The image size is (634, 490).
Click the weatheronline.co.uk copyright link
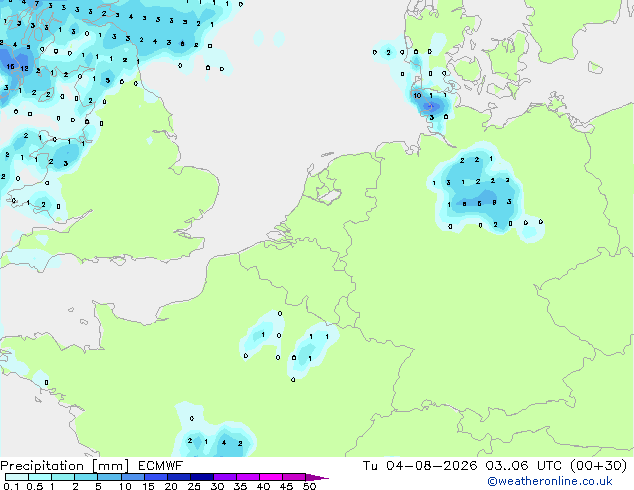(550, 481)
